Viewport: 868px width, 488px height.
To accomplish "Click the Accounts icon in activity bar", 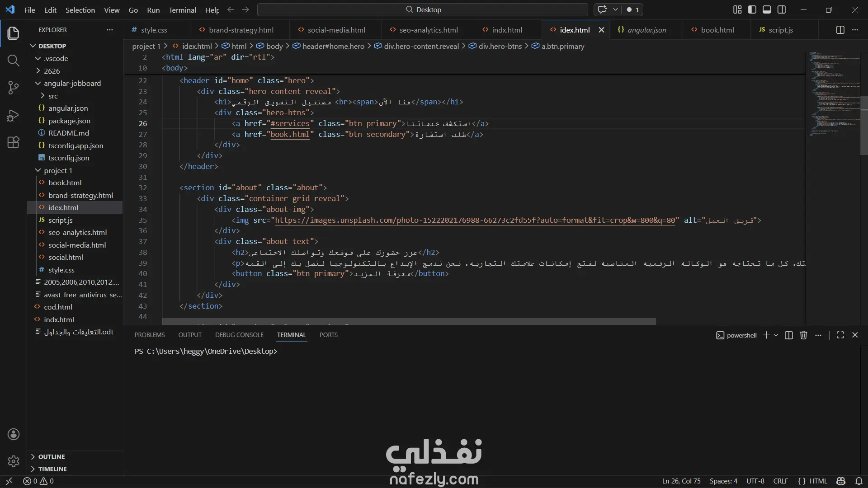I will [x=14, y=434].
